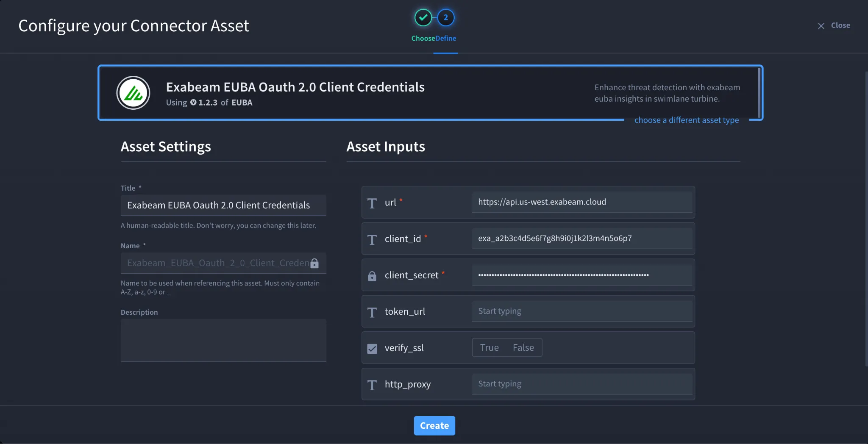Focus the http_proxy input field
Image resolution: width=868 pixels, height=444 pixels.
[x=582, y=384]
